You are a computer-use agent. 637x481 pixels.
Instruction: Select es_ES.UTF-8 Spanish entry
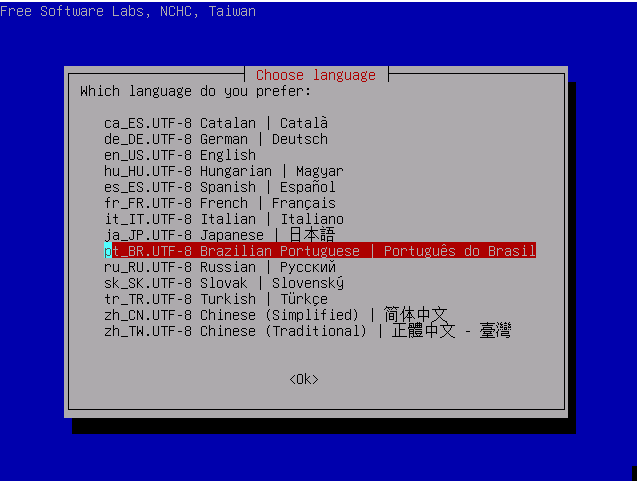[x=220, y=187]
